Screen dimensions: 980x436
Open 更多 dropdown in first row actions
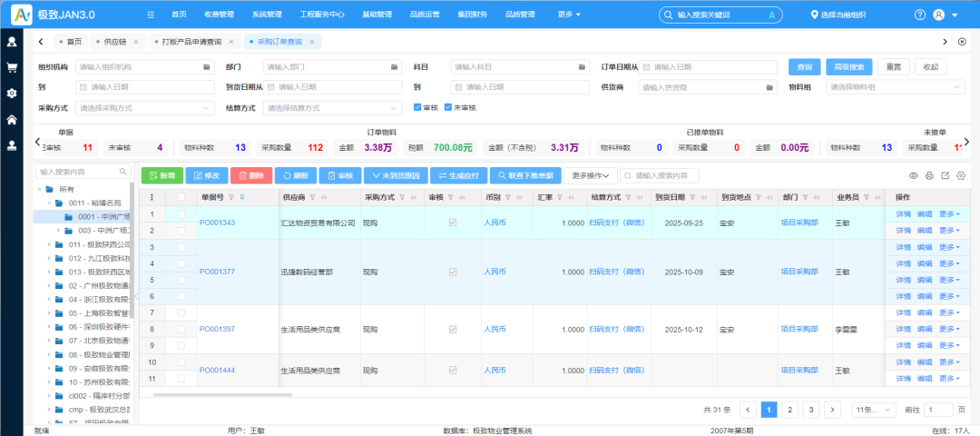point(949,214)
